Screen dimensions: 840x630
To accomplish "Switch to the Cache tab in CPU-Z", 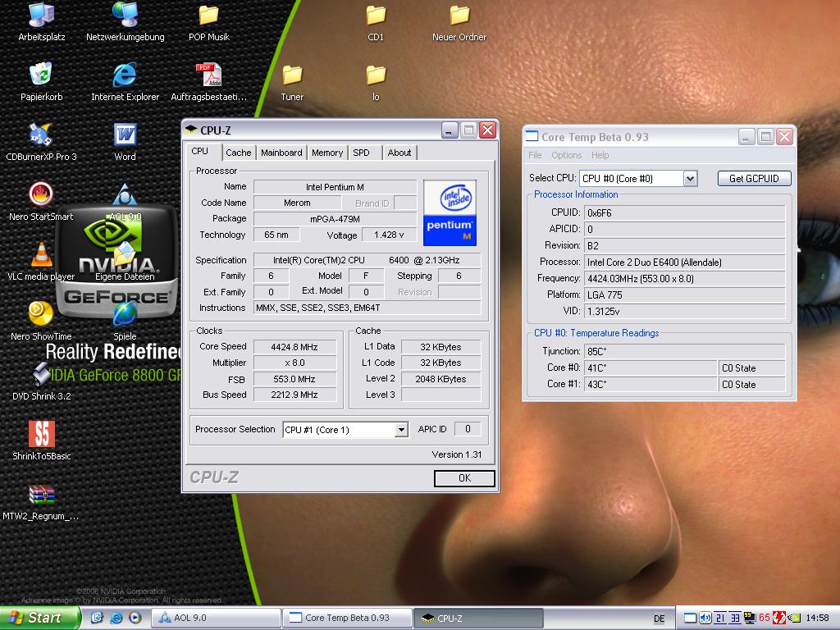I will (239, 153).
